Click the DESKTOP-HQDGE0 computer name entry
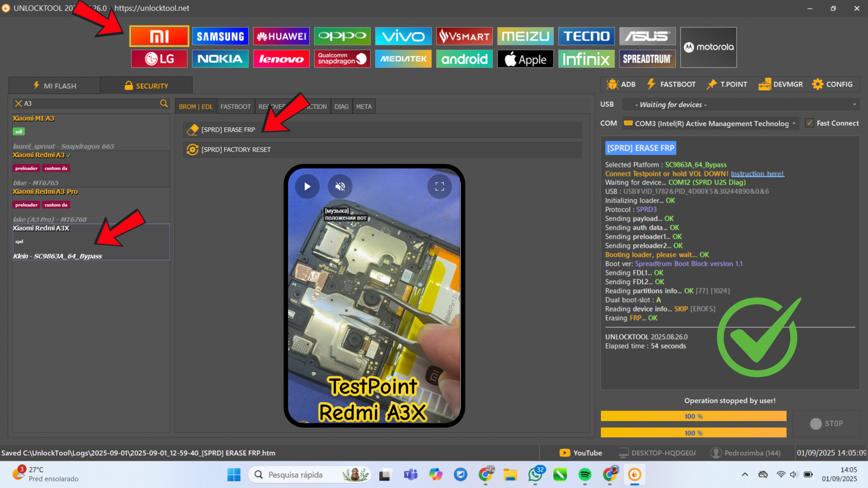 click(657, 453)
